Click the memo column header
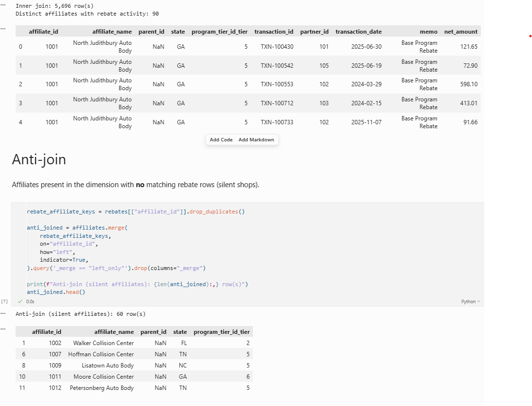The image size is (532, 406). click(429, 32)
